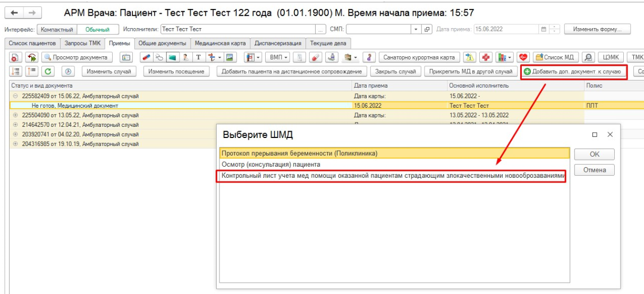Click the yellow warning info icon

coord(470,57)
